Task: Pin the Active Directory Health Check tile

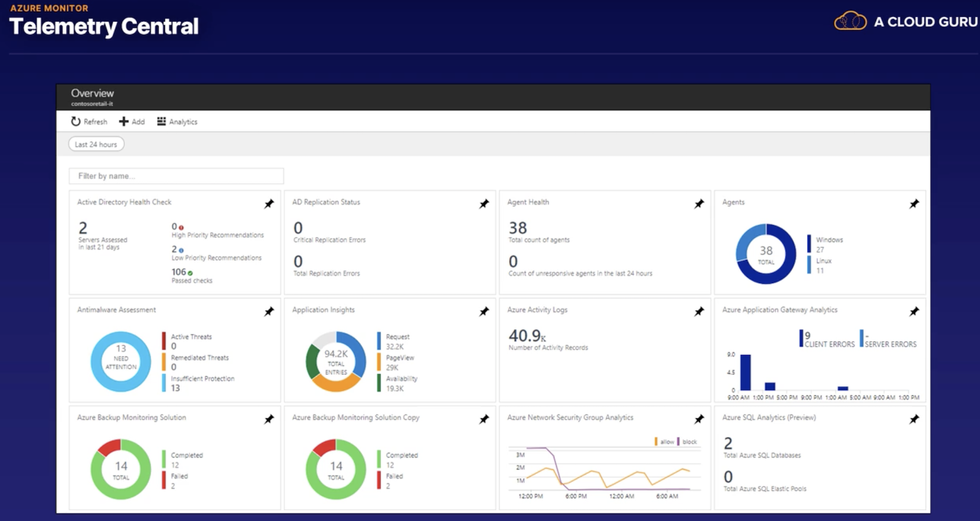Action: tap(269, 204)
